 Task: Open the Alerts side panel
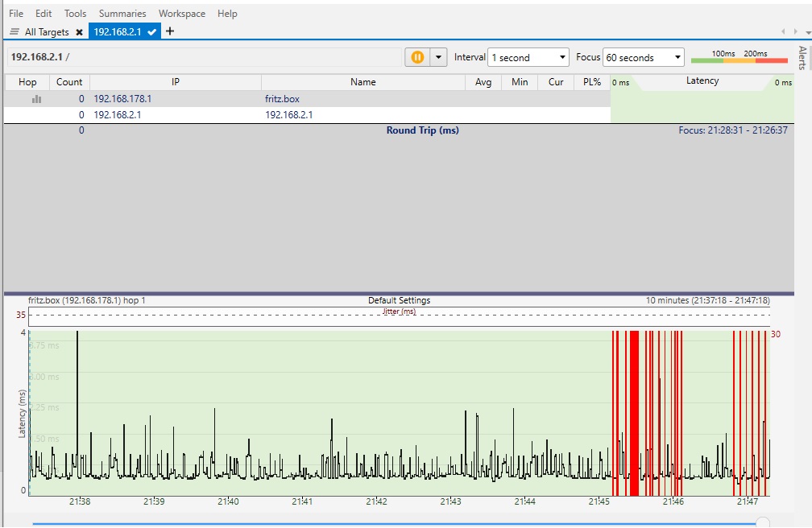pos(802,58)
